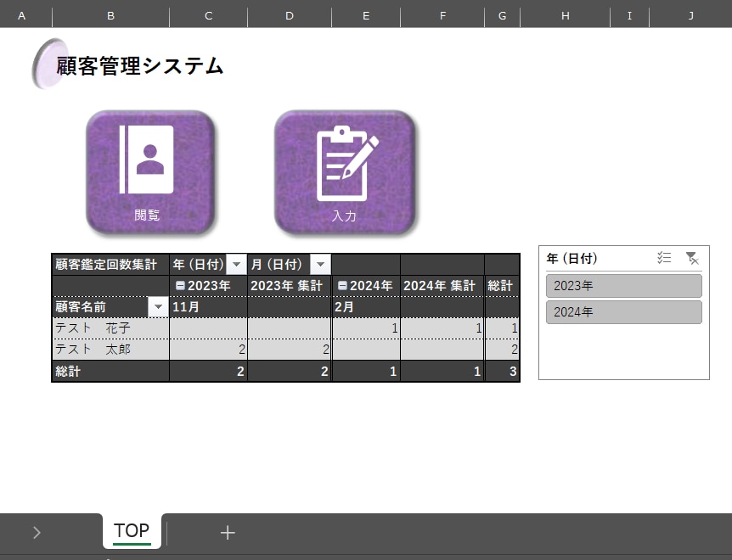Open the 月(日付) pivot filter dropdown
The width and height of the screenshot is (732, 560).
point(320,265)
